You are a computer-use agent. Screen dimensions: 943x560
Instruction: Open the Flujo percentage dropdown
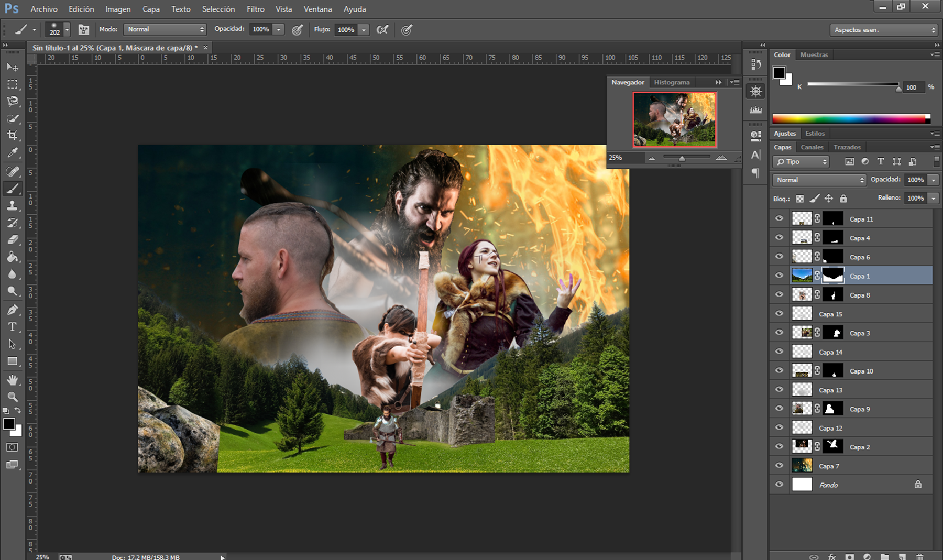364,30
